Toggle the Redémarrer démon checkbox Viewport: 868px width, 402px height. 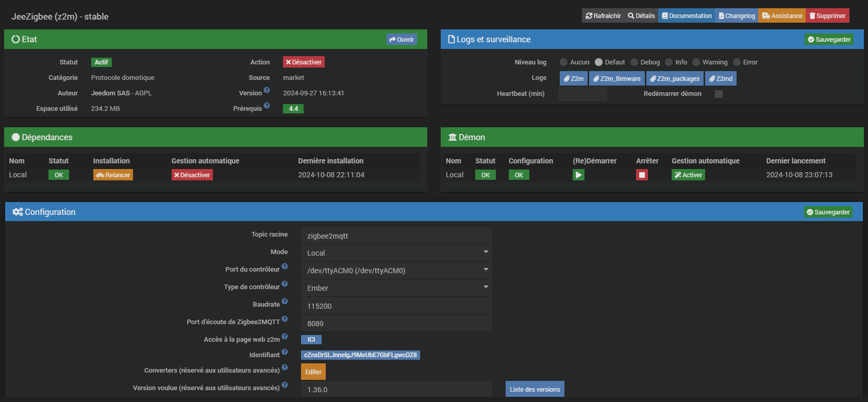(x=719, y=94)
